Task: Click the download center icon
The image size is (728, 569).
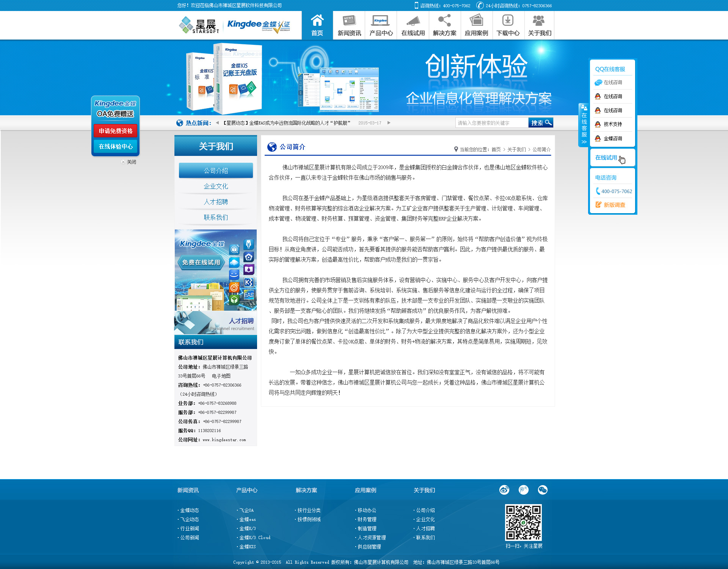Action: click(x=508, y=20)
